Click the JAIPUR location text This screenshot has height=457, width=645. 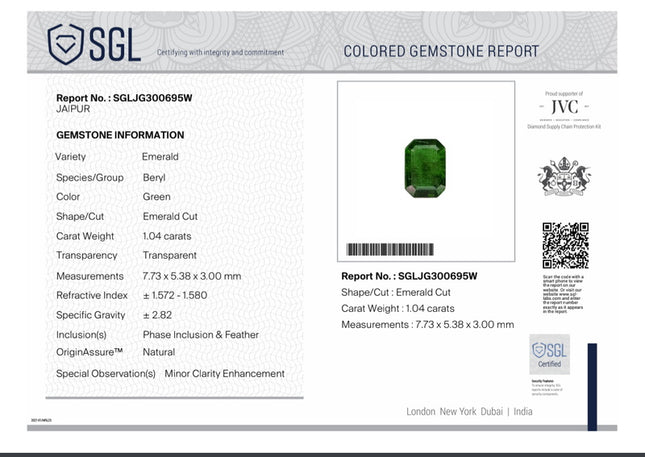click(x=73, y=109)
